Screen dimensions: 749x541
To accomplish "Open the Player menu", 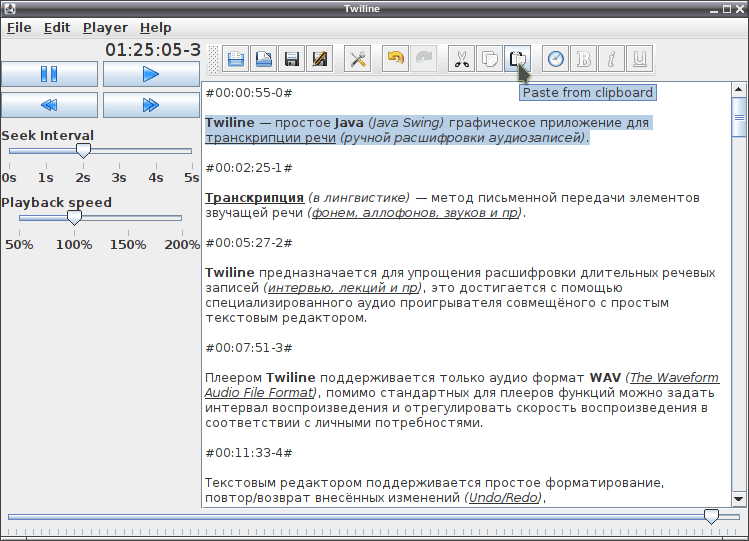I will coord(105,28).
